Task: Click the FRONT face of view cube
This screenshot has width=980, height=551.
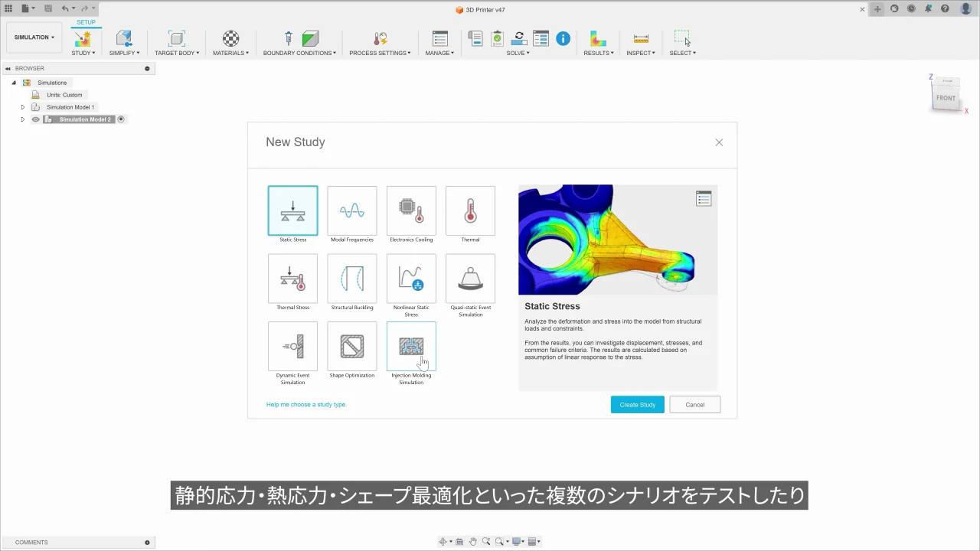Action: click(x=946, y=98)
